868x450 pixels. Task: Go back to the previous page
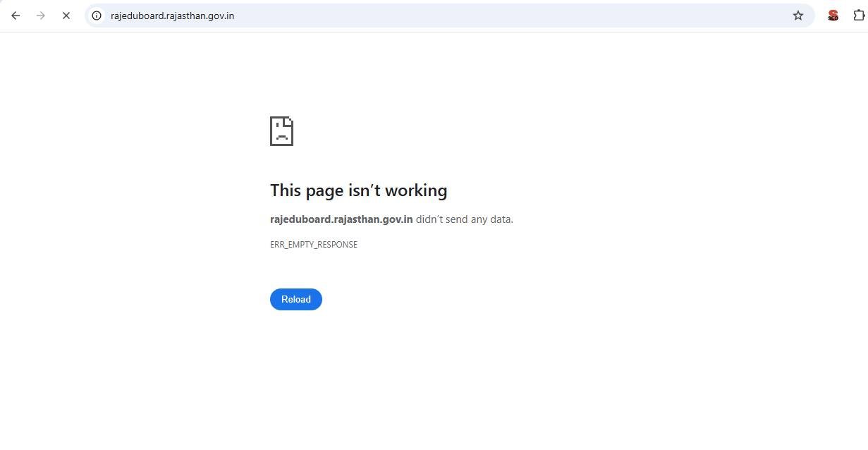[x=16, y=16]
